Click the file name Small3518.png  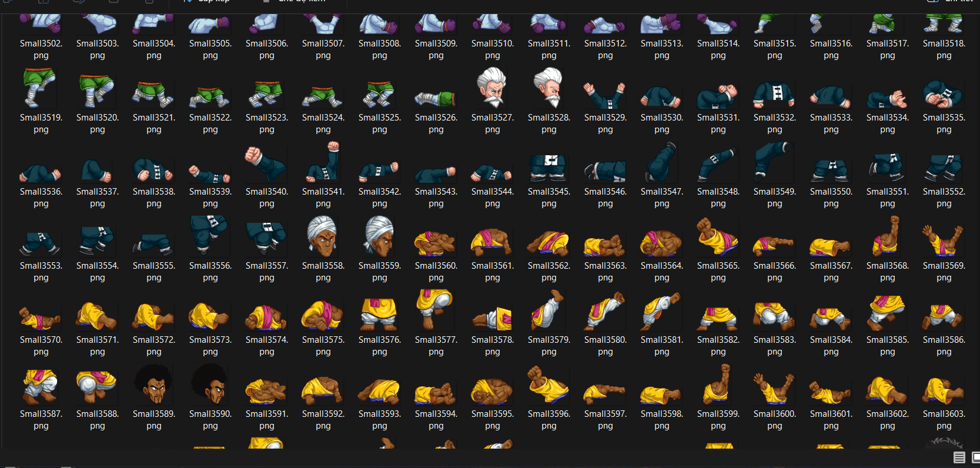pyautogui.click(x=944, y=49)
